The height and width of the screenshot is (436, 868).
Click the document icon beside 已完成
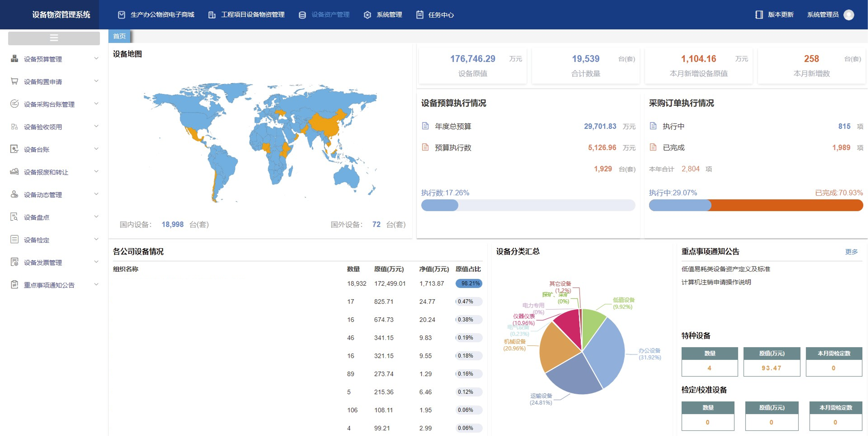653,147
